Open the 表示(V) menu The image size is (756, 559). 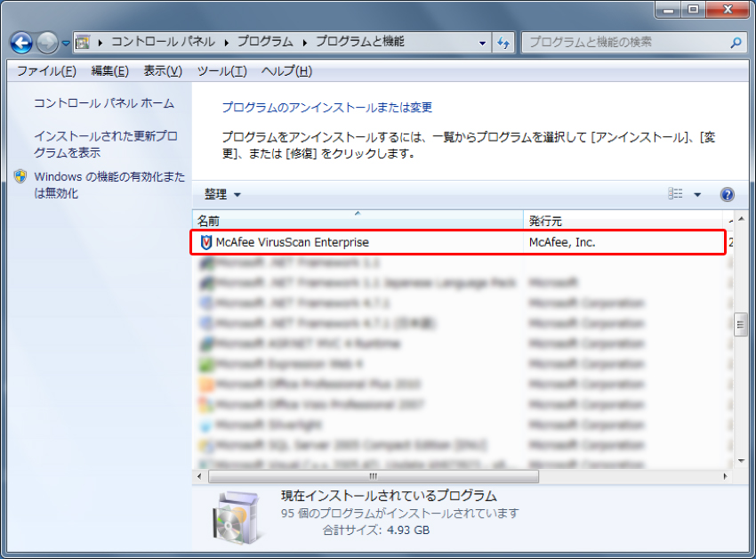pos(163,71)
